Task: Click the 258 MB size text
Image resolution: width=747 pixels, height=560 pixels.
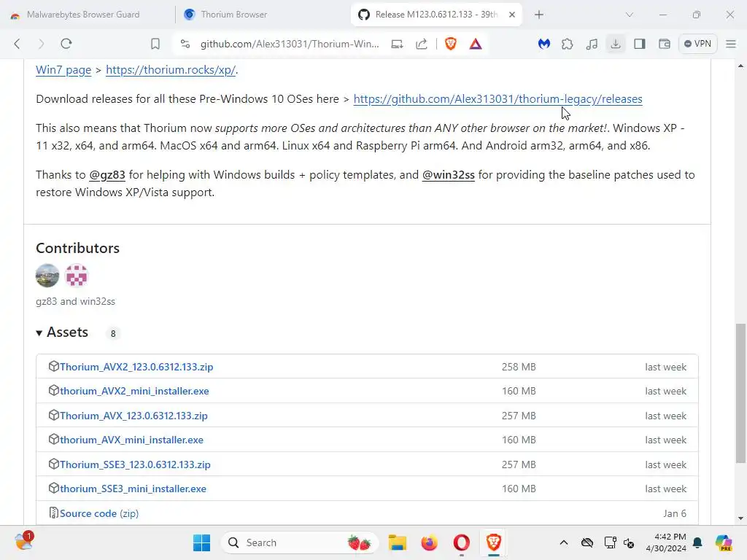Action: (x=519, y=367)
